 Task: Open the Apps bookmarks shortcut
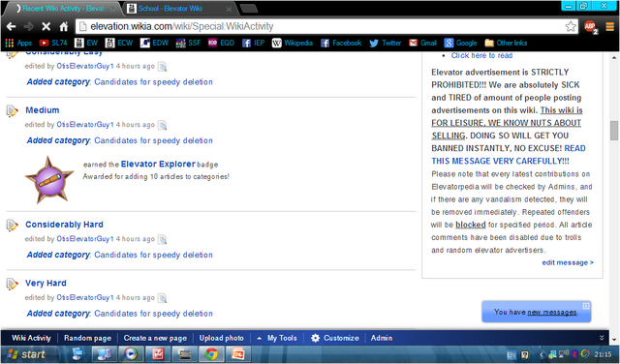[18, 43]
